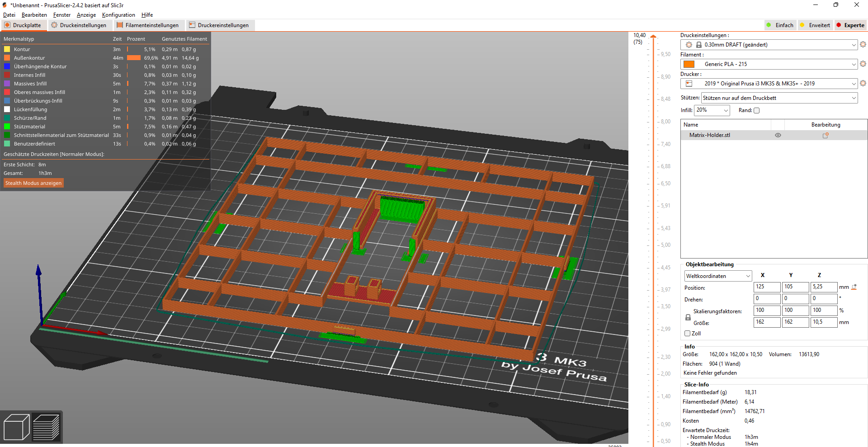
Task: Toggle the scaling factor lock icon
Action: pos(688,317)
